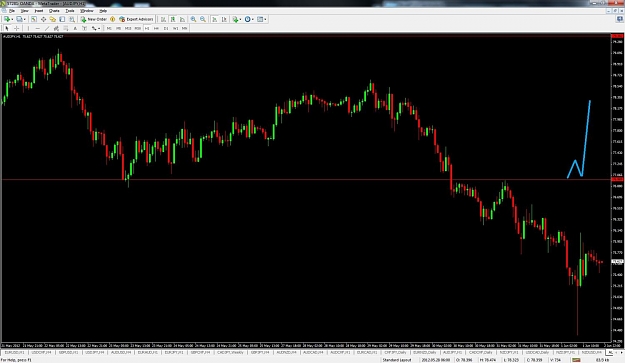
Task: Switch to line chart mode
Action: point(182,19)
